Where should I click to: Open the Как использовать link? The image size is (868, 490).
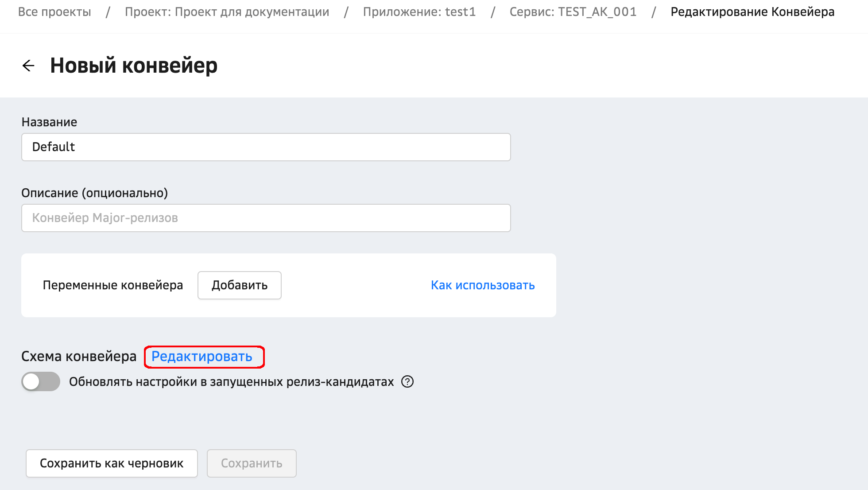point(483,285)
